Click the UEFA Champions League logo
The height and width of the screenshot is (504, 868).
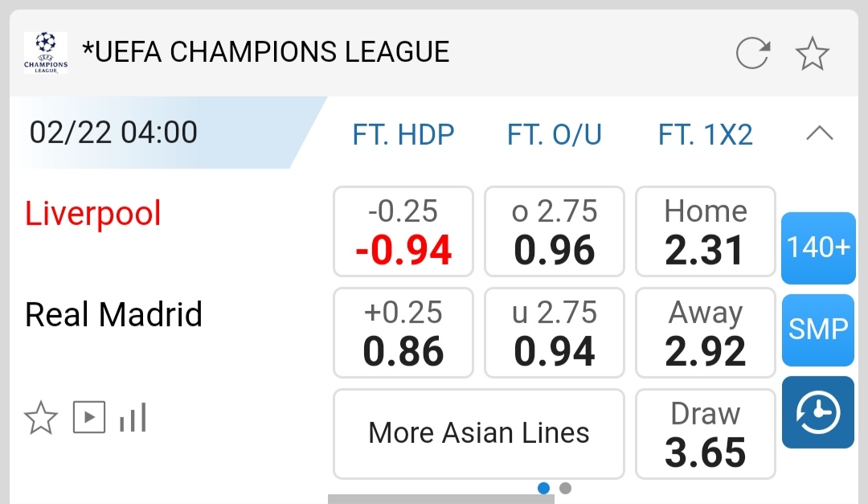click(46, 53)
